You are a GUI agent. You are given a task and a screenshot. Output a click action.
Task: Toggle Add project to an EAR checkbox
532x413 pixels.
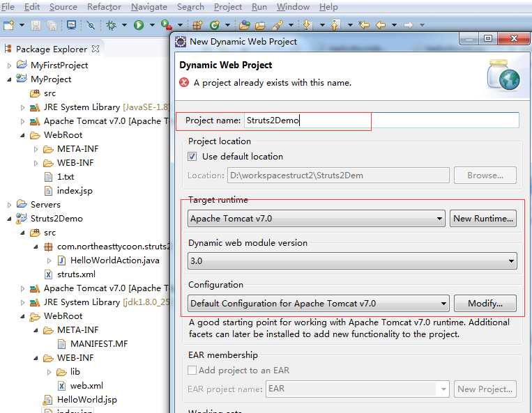click(192, 370)
